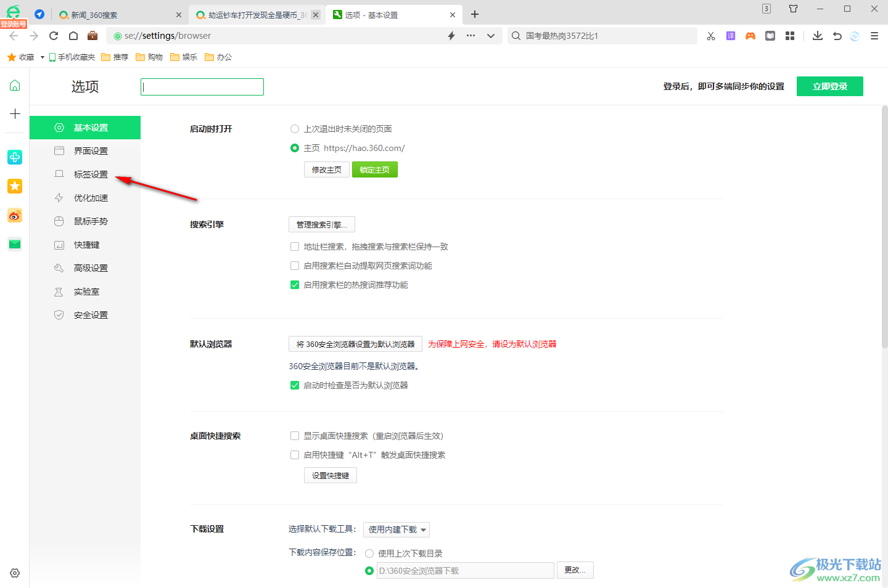Open the three-dot address bar menu
888x588 pixels.
(471, 36)
